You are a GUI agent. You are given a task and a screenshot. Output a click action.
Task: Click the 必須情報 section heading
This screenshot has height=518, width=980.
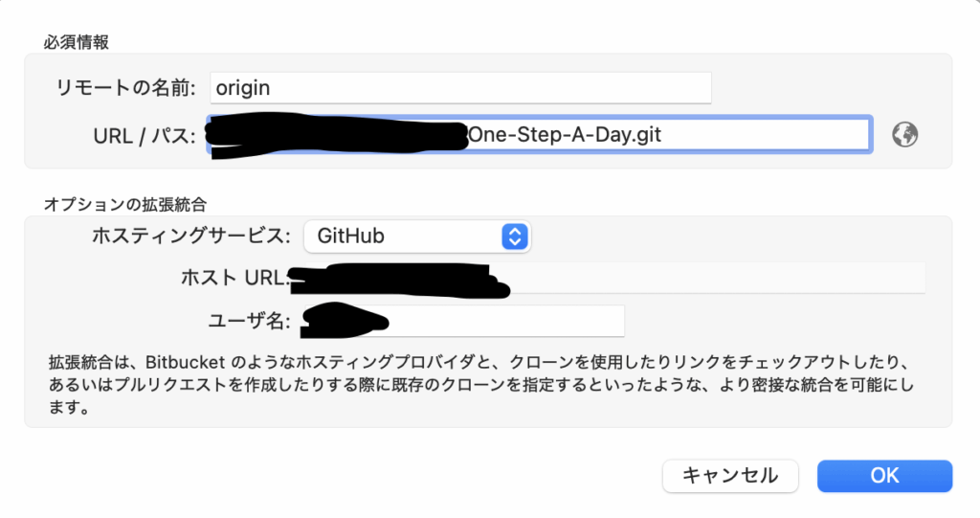pyautogui.click(x=77, y=42)
